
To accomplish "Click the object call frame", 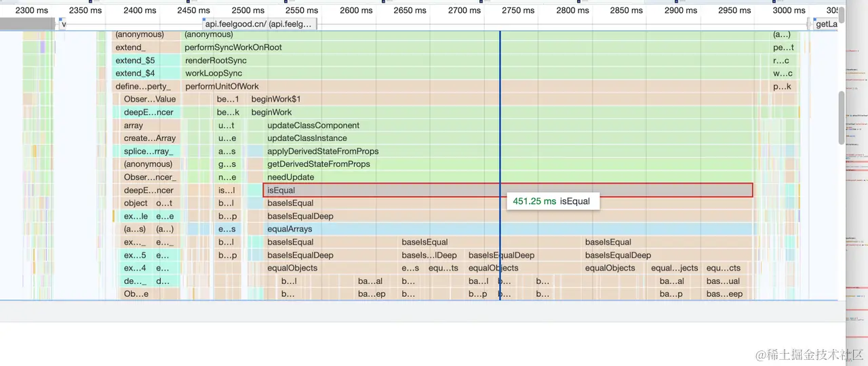I will pos(136,203).
